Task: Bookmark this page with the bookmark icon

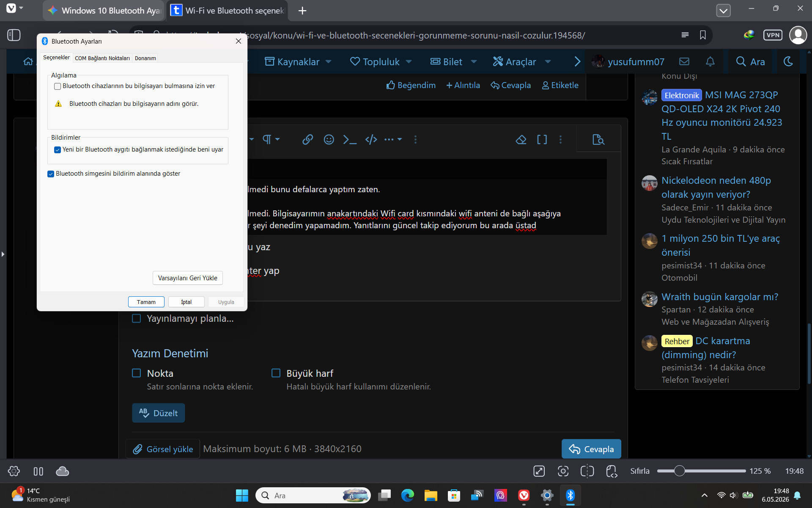Action: (x=703, y=35)
